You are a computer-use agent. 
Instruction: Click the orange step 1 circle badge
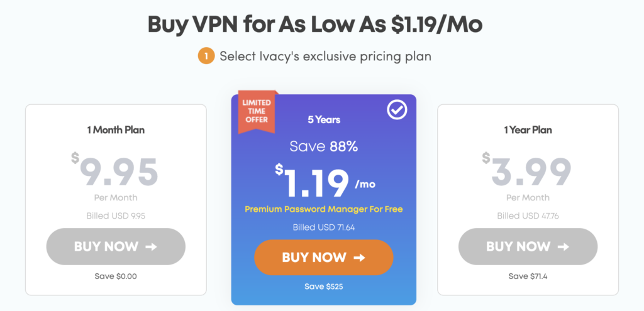[x=206, y=56]
